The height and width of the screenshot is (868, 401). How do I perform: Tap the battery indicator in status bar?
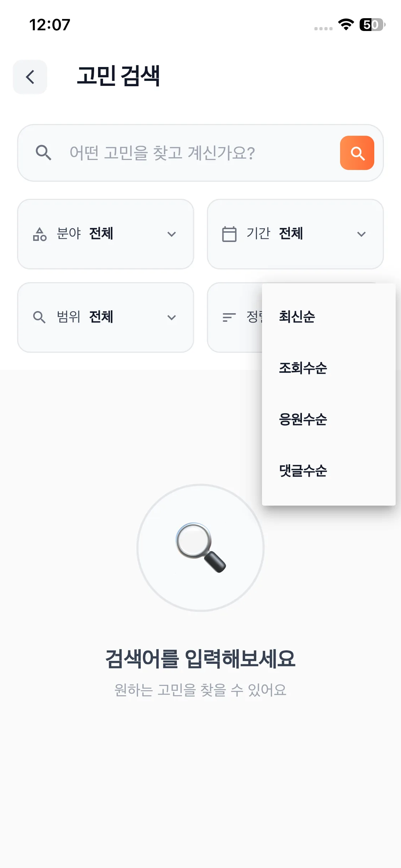372,25
